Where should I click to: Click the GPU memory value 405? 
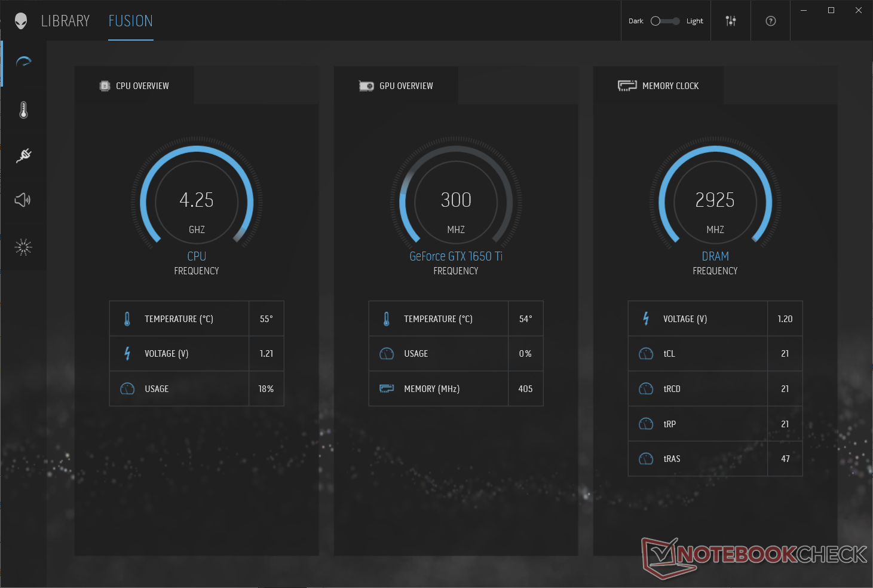(x=525, y=389)
